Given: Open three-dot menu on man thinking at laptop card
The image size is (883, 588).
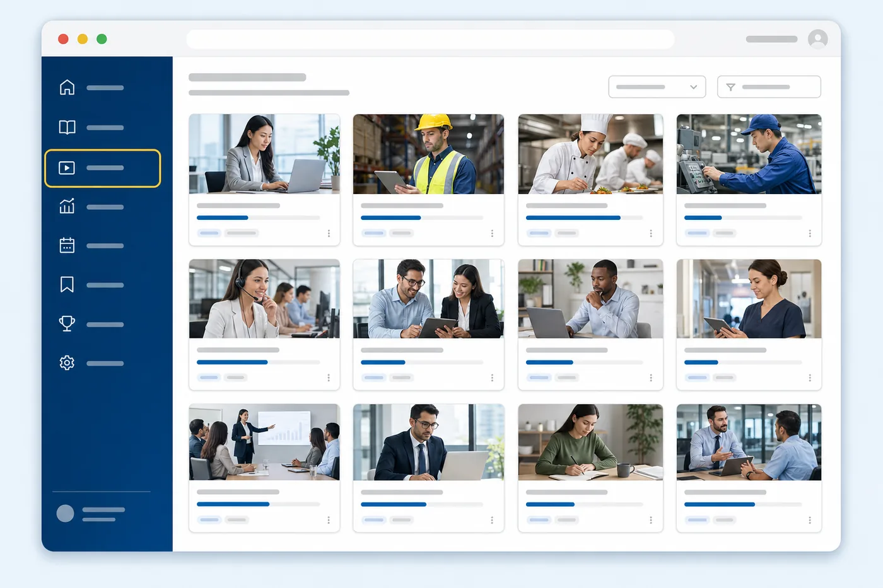Looking at the screenshot, I should pos(651,378).
